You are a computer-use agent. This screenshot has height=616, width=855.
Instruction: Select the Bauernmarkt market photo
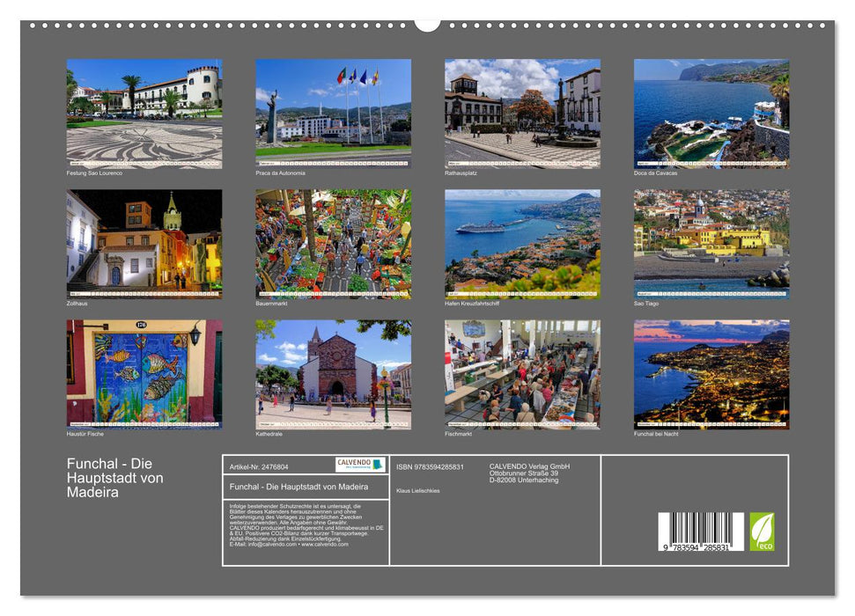[333, 245]
